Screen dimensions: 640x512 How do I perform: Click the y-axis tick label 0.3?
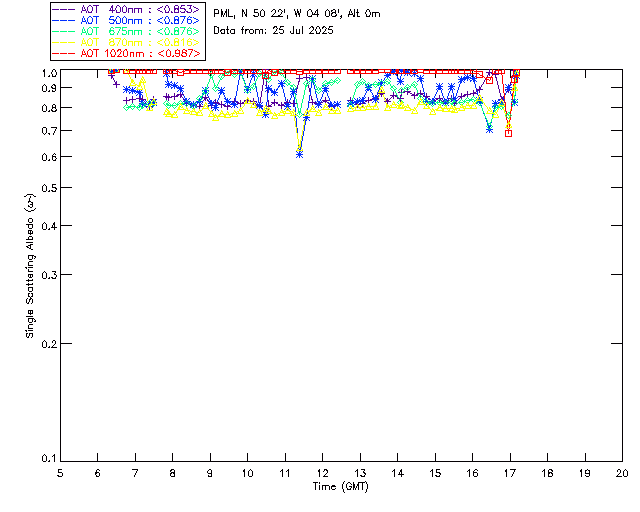[x=49, y=275]
